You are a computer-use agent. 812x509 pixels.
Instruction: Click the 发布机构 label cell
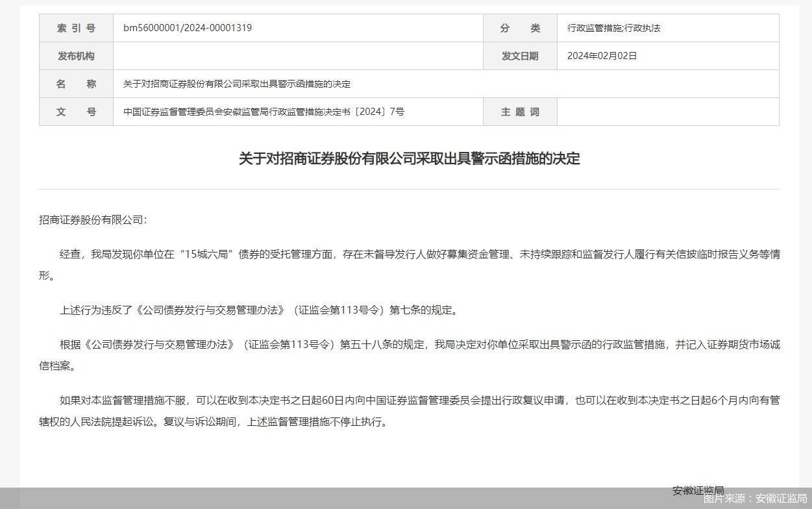76,56
